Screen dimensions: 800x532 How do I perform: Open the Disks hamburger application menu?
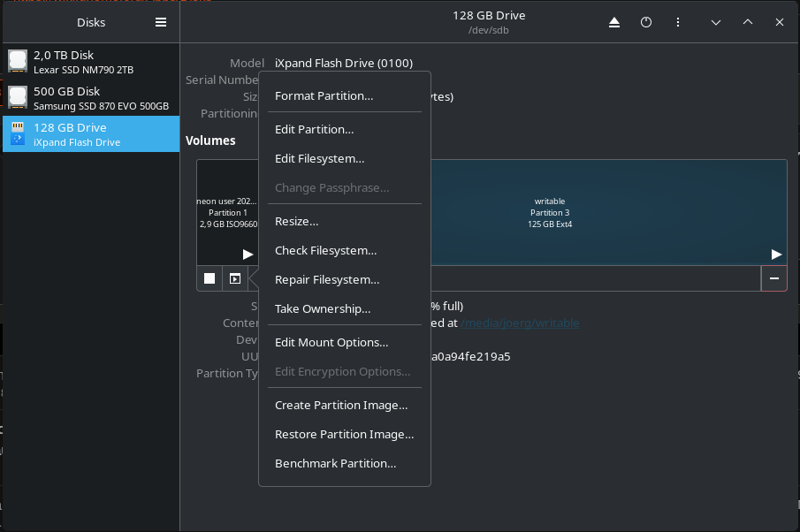(161, 23)
